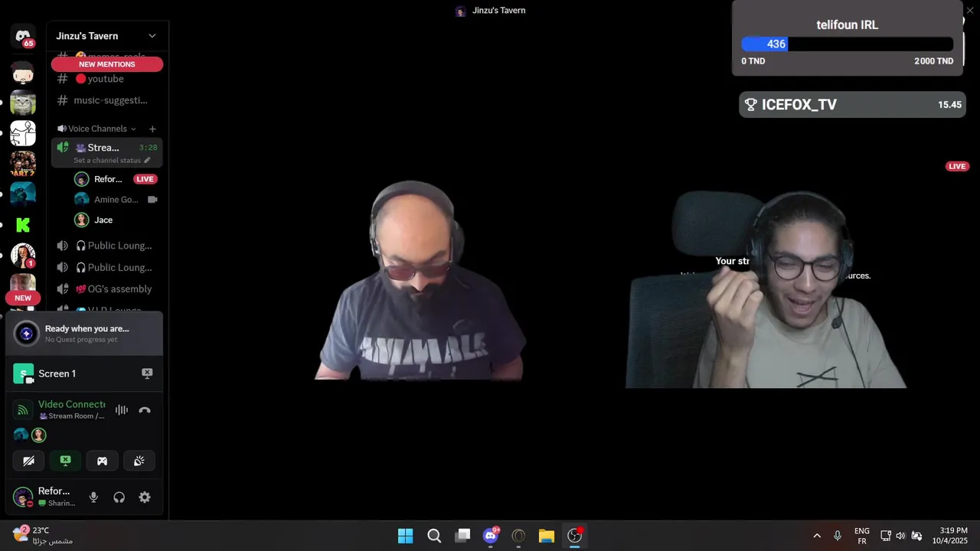The width and height of the screenshot is (980, 551).
Task: Open the server with one mention badge
Action: click(x=23, y=256)
